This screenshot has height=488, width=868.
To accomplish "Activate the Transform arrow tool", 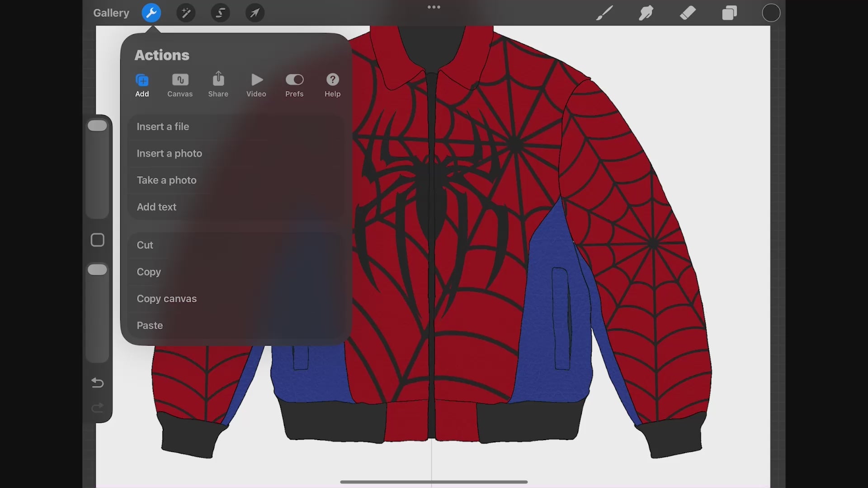I will click(255, 13).
